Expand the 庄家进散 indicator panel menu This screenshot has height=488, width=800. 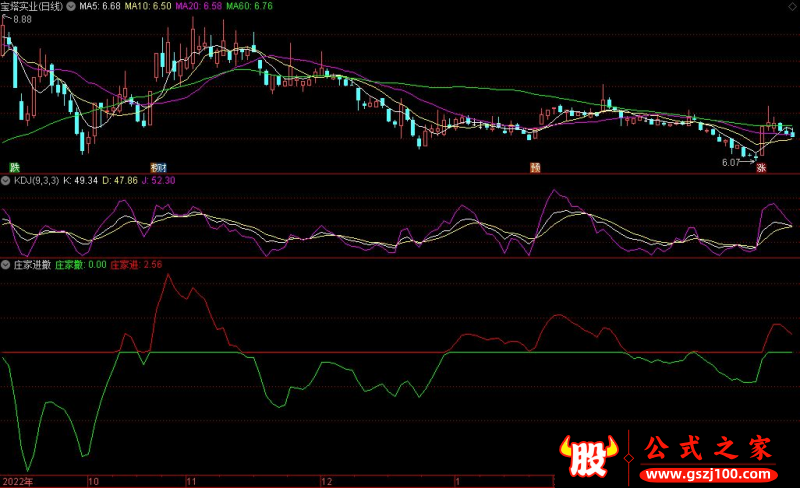tap(5, 265)
